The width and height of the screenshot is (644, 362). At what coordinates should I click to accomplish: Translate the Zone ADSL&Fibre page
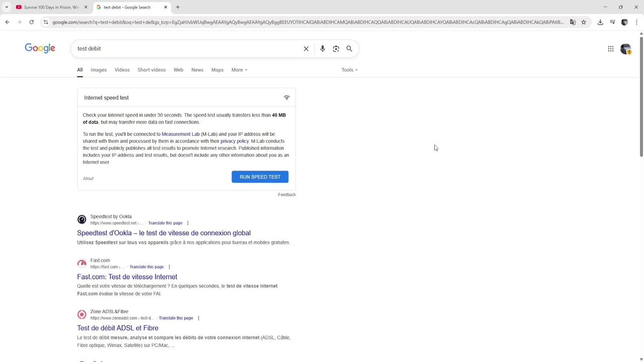176,318
